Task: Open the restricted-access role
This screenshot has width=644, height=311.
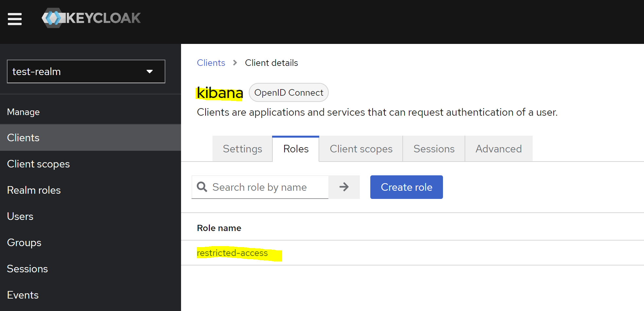Action: tap(232, 253)
